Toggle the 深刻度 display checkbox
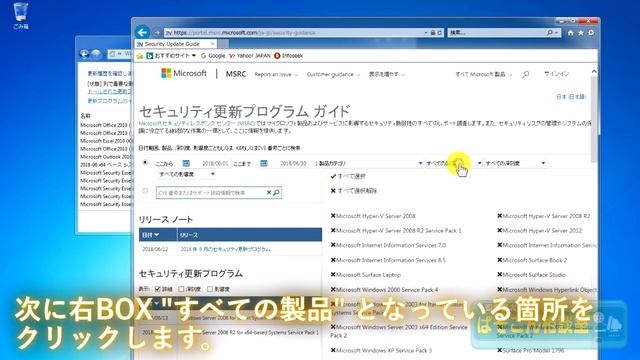 (x=181, y=289)
